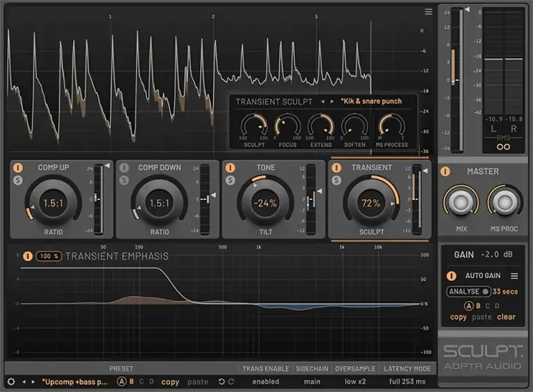The width and height of the screenshot is (533, 392).
Task: Change Sidechain source 'main'
Action: (x=312, y=382)
